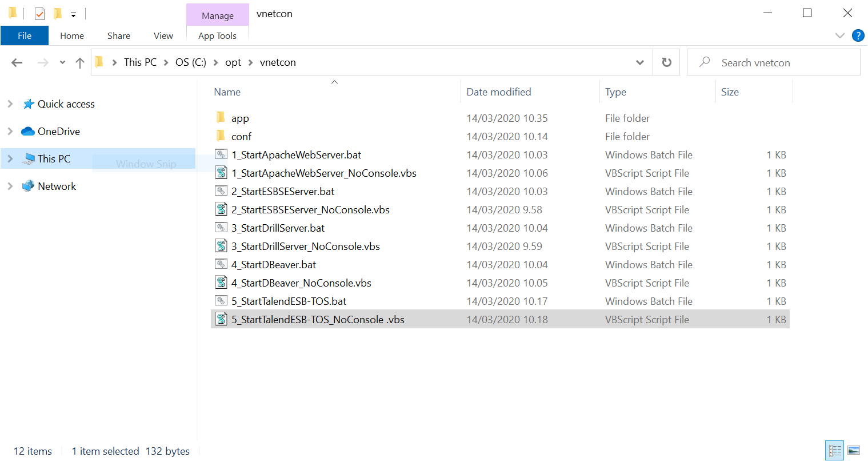Select the 3_StartDrillServer.bat file icon

[x=221, y=228]
